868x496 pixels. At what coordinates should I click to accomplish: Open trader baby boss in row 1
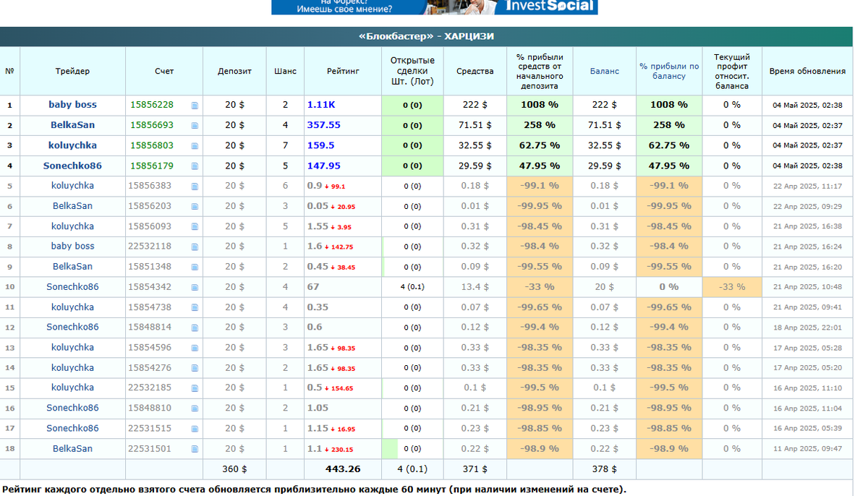coord(72,105)
